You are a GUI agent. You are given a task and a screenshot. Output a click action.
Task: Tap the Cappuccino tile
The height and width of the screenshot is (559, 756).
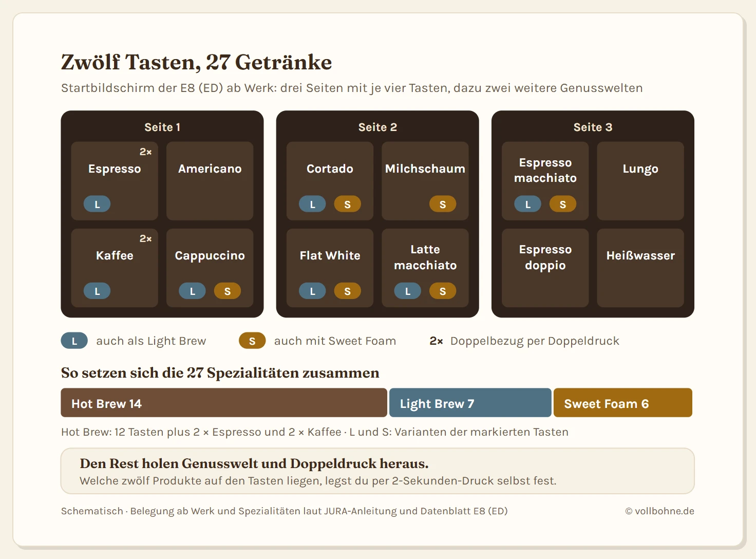coord(210,268)
